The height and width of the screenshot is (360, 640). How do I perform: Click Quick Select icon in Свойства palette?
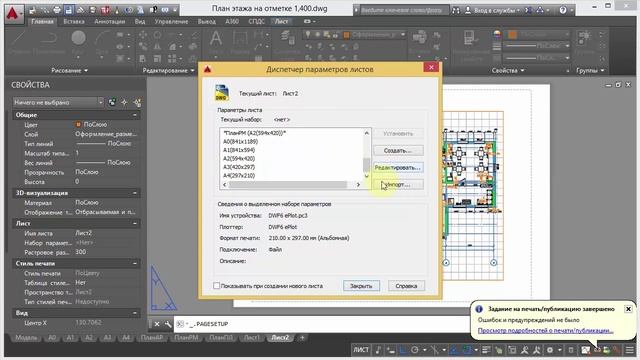pyautogui.click(x=137, y=102)
